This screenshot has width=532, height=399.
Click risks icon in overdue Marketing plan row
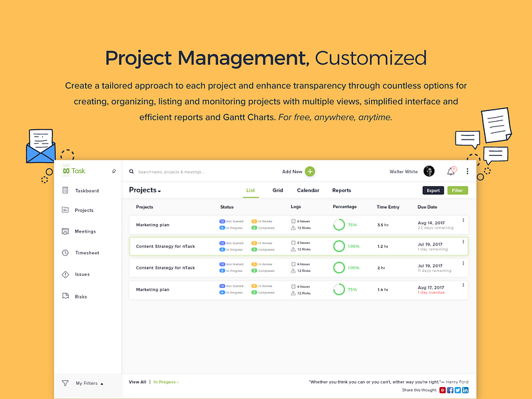pyautogui.click(x=293, y=293)
